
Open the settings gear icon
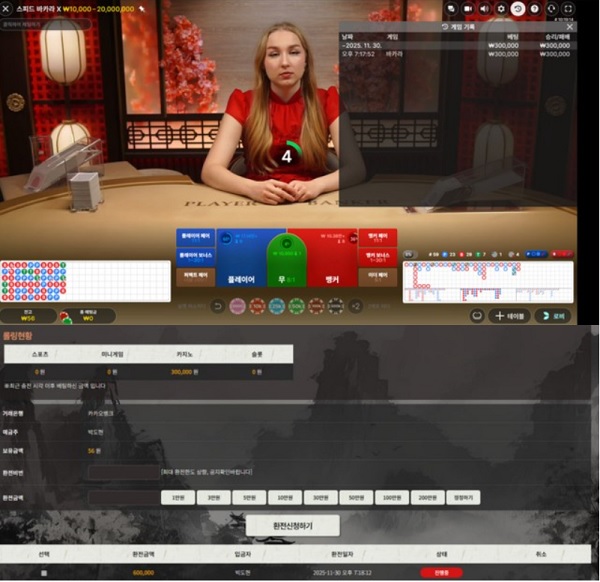pyautogui.click(x=501, y=8)
